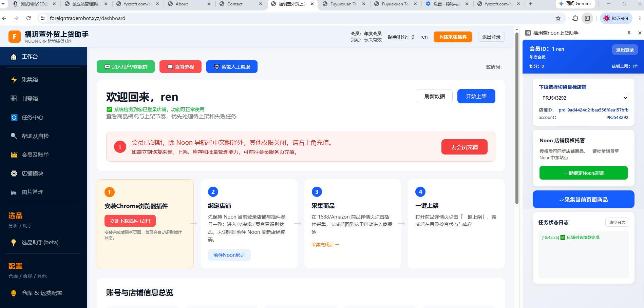This screenshot has height=308, width=644.
Task: Bookmark this page with the star icon
Action: coord(558,18)
